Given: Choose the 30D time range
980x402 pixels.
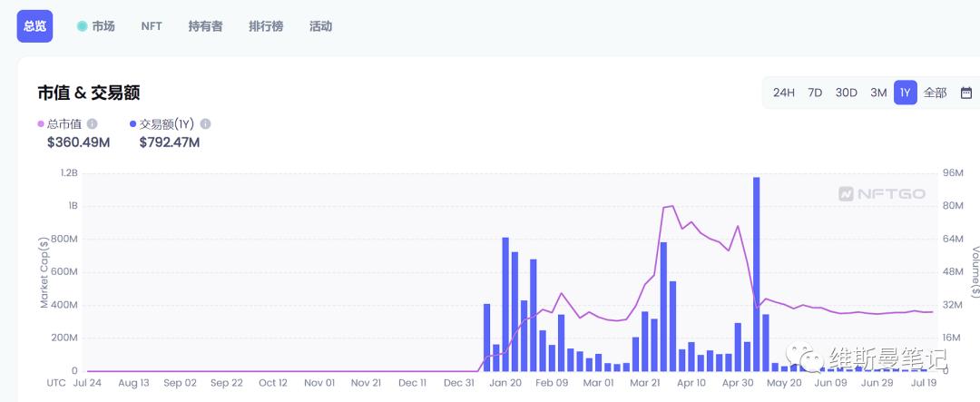Looking at the screenshot, I should click(x=846, y=93).
